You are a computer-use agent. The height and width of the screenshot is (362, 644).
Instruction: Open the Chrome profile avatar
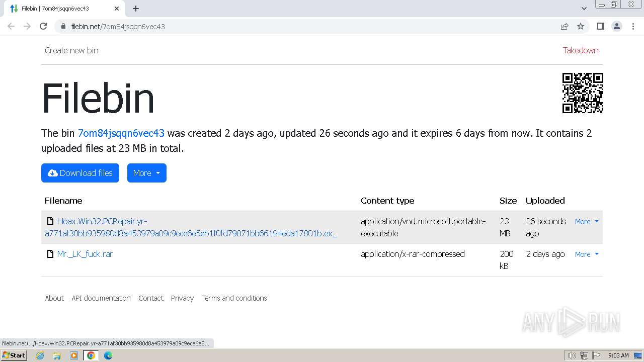[x=616, y=26]
